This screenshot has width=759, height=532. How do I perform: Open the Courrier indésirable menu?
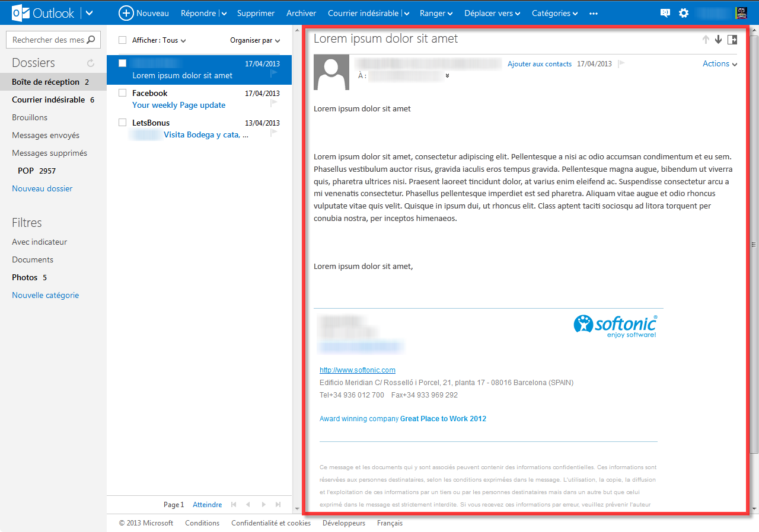364,13
